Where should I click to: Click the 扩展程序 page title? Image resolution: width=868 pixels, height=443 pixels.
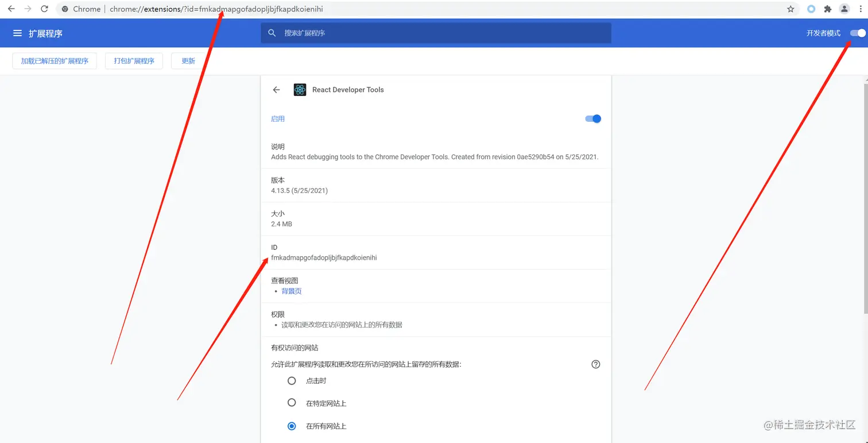[45, 33]
